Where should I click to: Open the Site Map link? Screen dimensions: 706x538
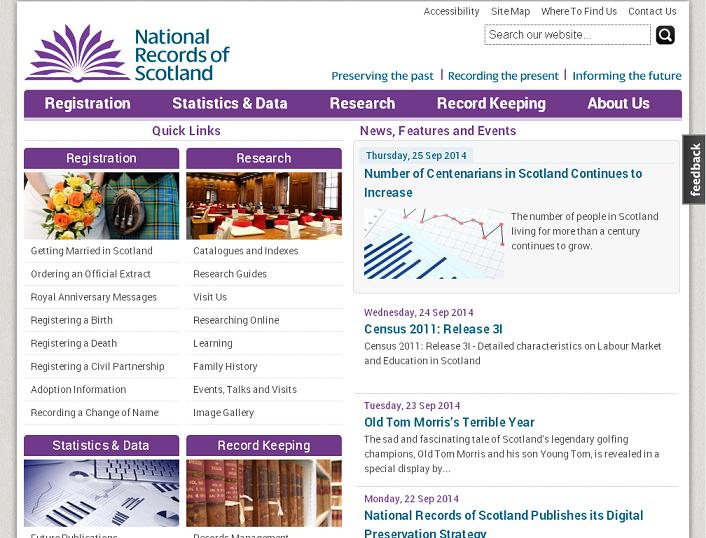click(x=510, y=11)
